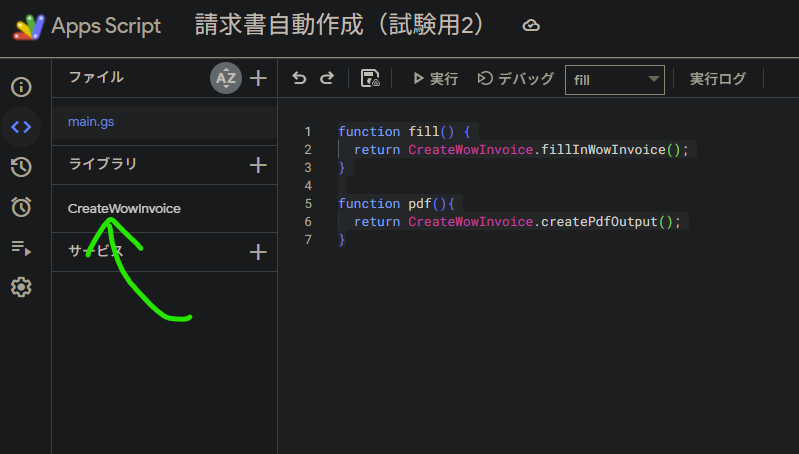
Task: Place cursor on line 1 function fill()
Action: point(404,131)
